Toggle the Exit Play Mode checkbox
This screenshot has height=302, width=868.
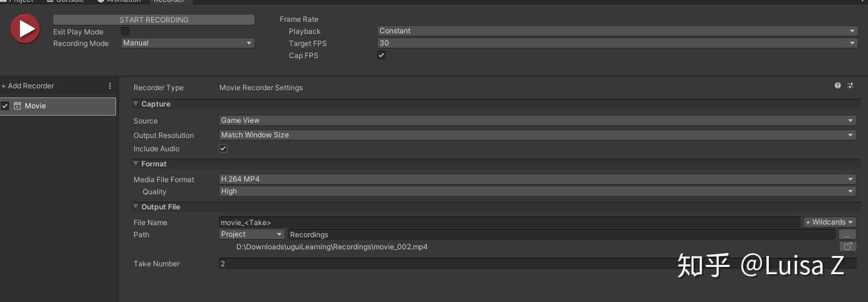pos(125,31)
